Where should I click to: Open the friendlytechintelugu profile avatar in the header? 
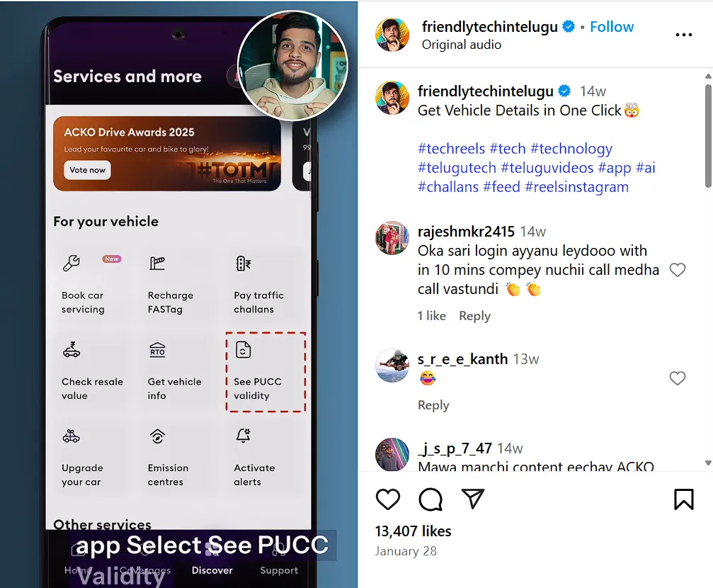[392, 35]
